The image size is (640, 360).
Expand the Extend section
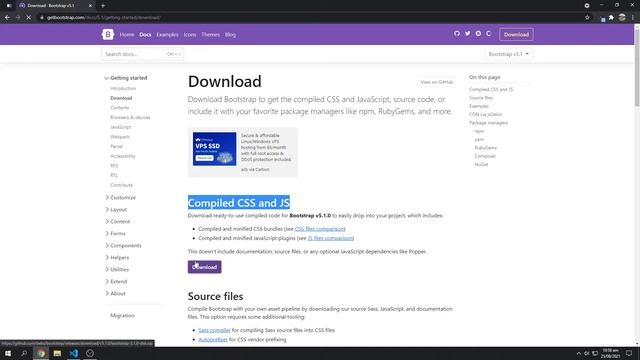pyautogui.click(x=116, y=282)
